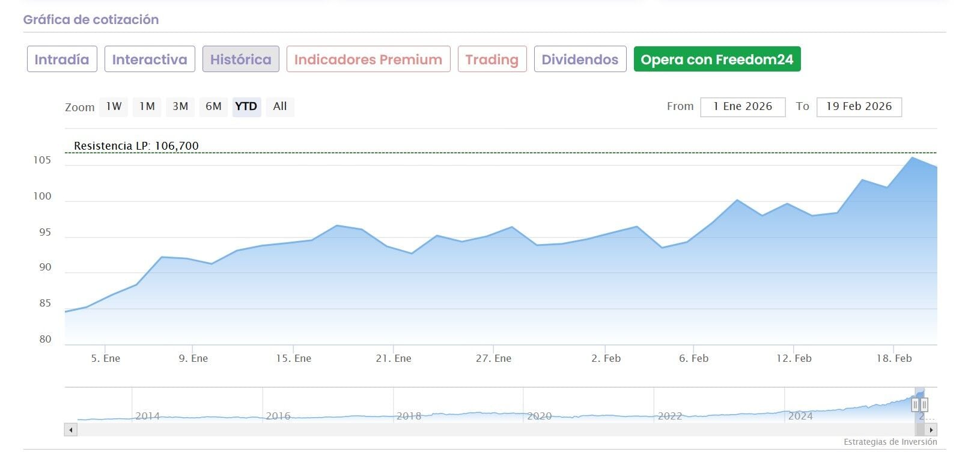
Task: Select the 1W zoom range
Action: click(114, 106)
